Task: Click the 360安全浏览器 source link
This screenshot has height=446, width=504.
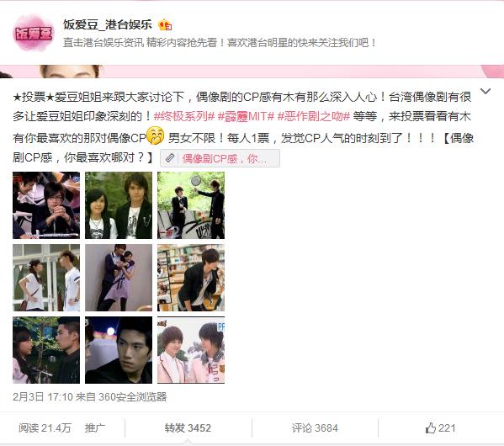Action: [132, 397]
